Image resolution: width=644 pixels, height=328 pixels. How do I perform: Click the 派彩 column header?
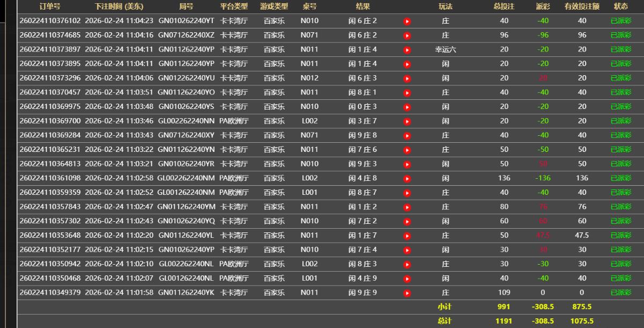pos(543,6)
